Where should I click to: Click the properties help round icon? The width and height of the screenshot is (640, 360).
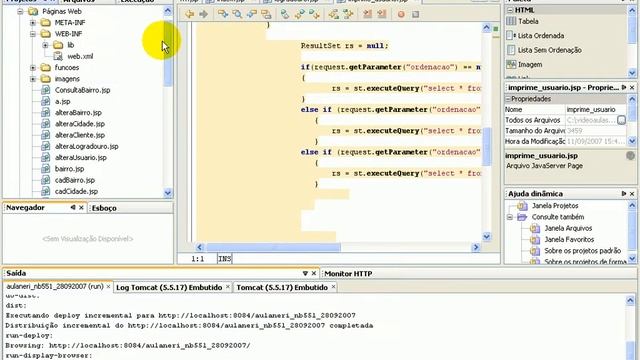[x=630, y=156]
